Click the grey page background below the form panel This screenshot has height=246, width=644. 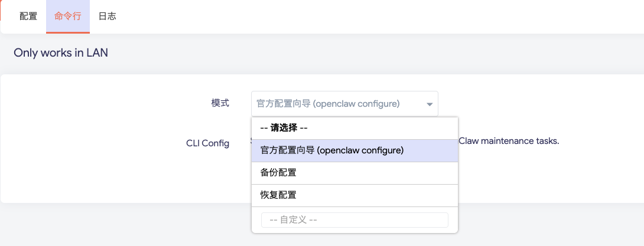point(118,227)
